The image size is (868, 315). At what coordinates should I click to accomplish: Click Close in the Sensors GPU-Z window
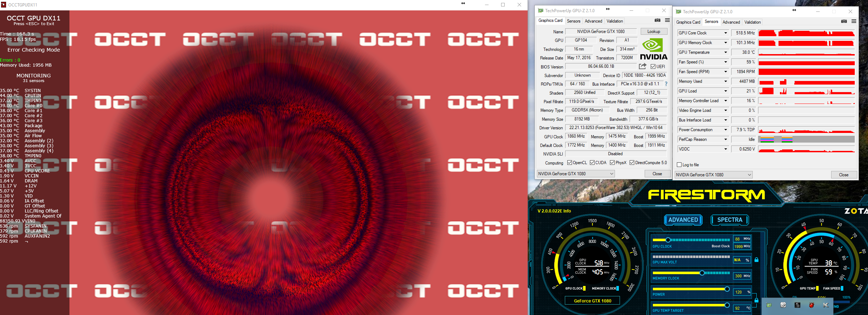tap(844, 175)
